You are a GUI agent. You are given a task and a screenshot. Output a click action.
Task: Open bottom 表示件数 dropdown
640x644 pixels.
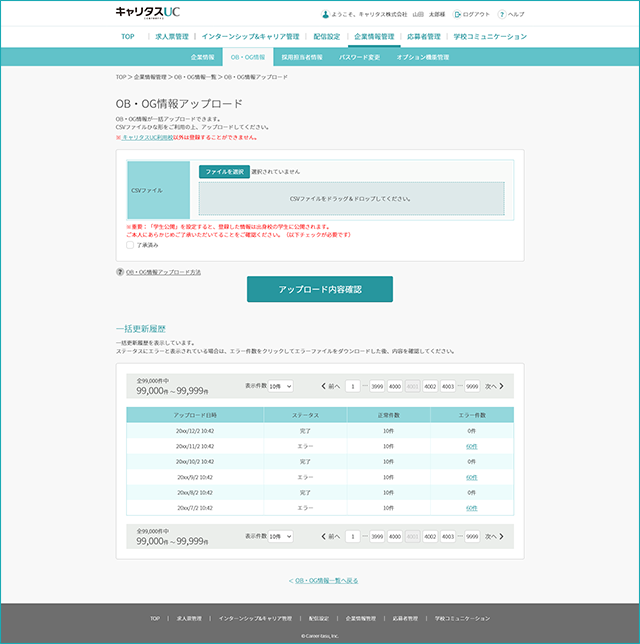[x=281, y=536]
